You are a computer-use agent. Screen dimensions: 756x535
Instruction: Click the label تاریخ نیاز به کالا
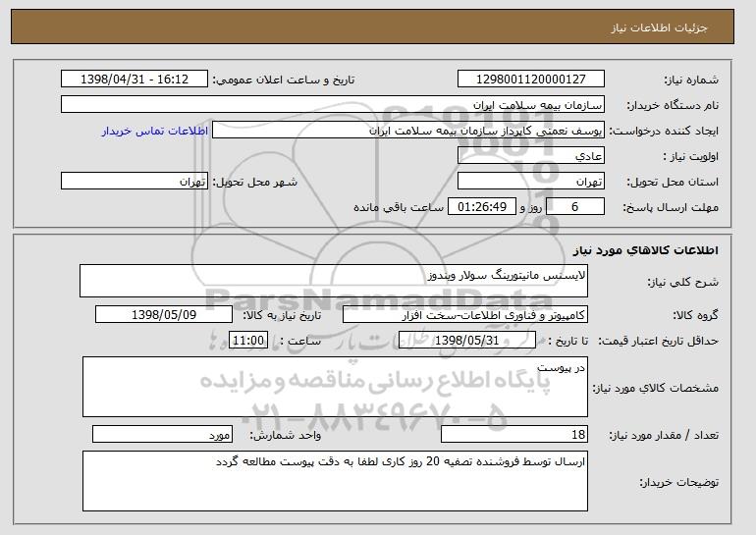click(x=282, y=315)
